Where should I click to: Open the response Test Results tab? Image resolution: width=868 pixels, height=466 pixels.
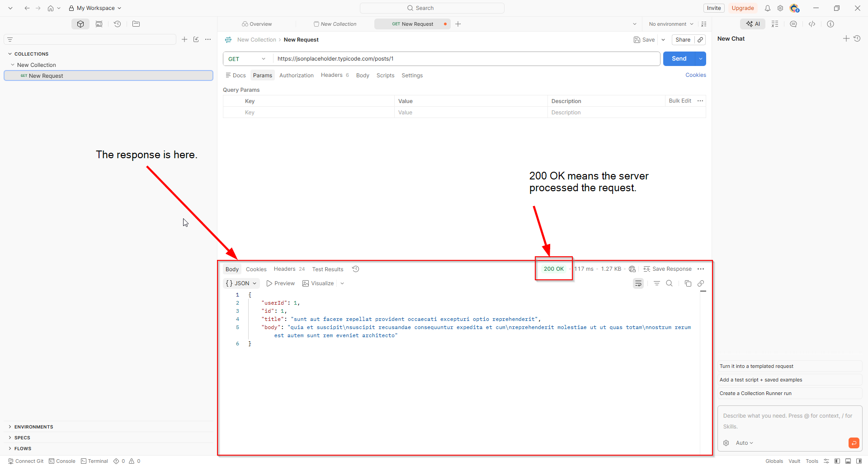[x=328, y=269]
